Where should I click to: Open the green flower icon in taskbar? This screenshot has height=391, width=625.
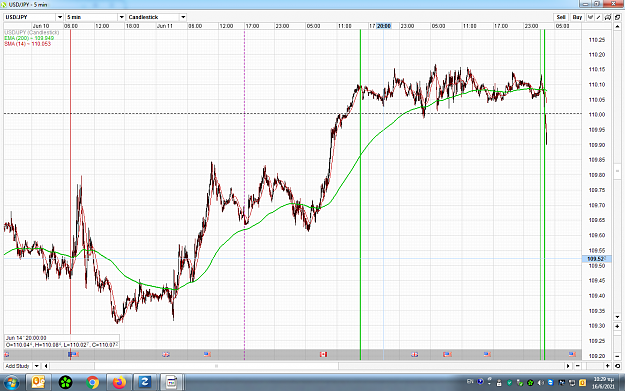click(x=65, y=383)
